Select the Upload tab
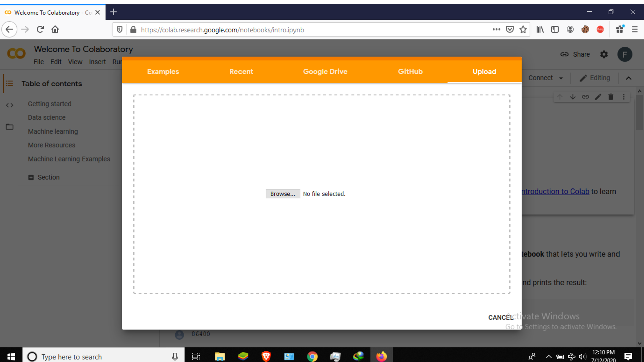Screen dimensions: 644x362 pos(484,72)
